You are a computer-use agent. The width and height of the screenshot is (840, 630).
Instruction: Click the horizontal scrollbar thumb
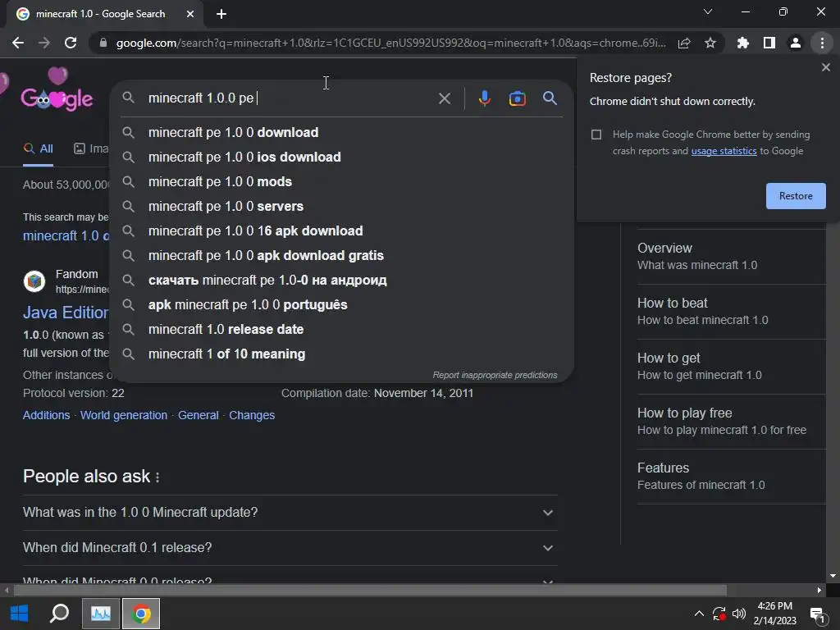point(370,591)
